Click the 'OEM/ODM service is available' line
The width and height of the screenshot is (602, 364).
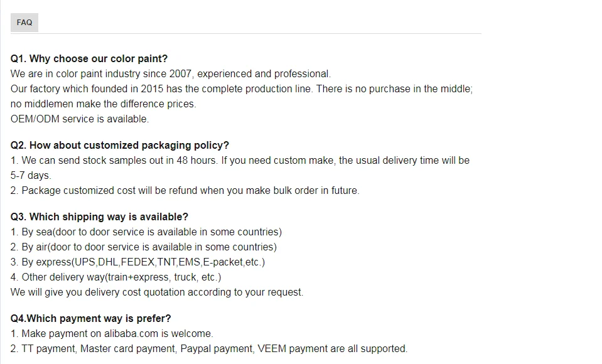point(80,119)
